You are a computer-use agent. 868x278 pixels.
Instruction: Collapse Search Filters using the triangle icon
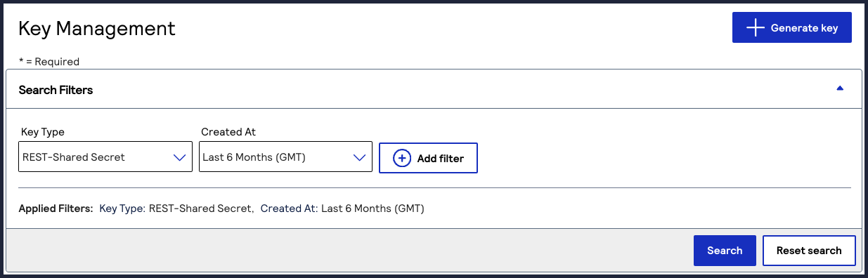[x=839, y=88]
